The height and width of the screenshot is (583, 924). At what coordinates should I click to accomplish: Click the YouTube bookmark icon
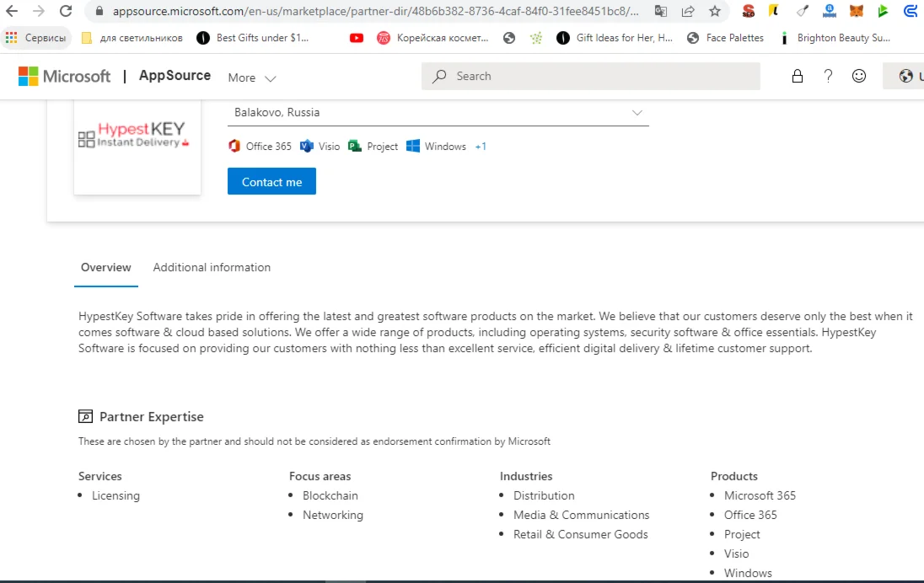pyautogui.click(x=357, y=38)
